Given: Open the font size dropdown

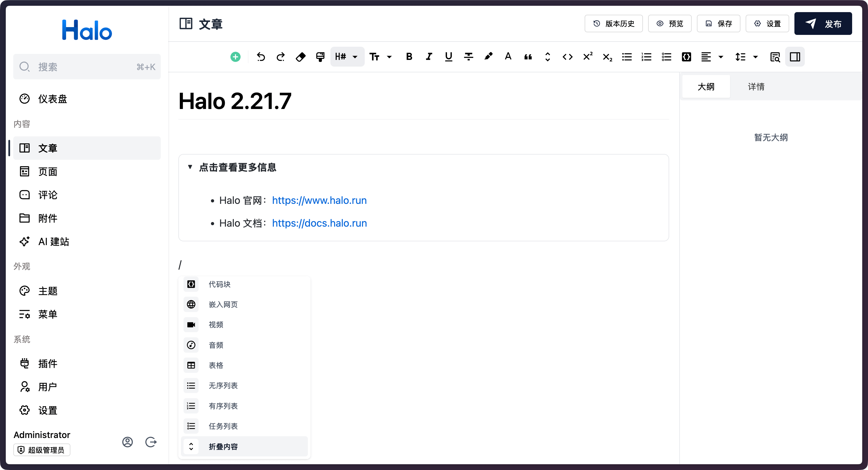Looking at the screenshot, I should (x=380, y=57).
